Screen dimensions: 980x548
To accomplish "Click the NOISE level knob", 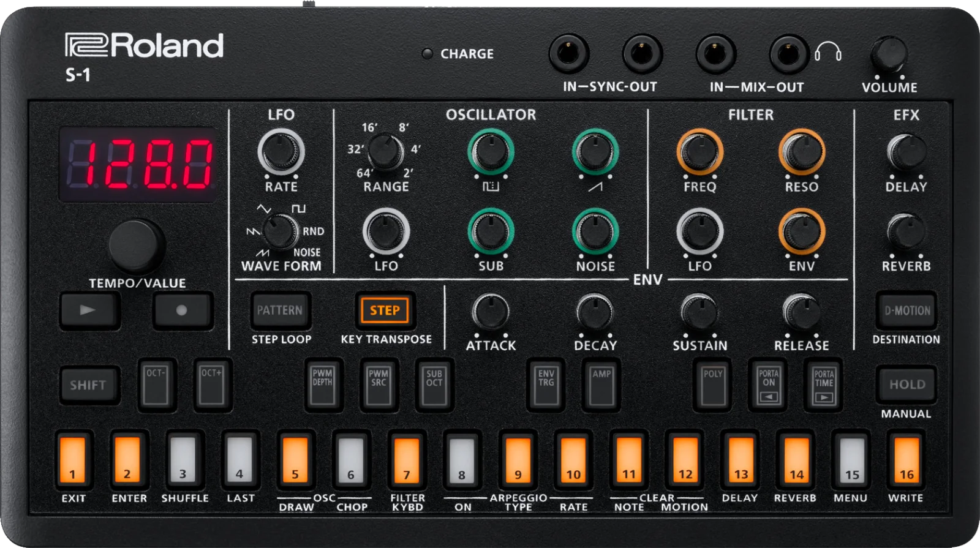I will tap(595, 231).
